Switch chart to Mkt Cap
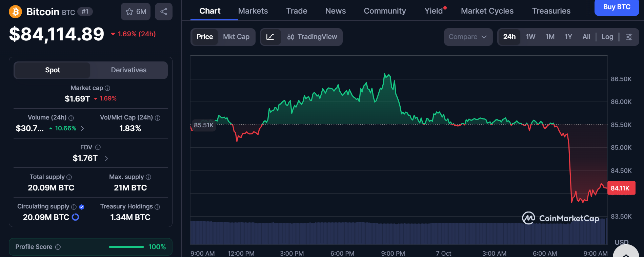Screen dimensions: 644x257 tap(236, 37)
